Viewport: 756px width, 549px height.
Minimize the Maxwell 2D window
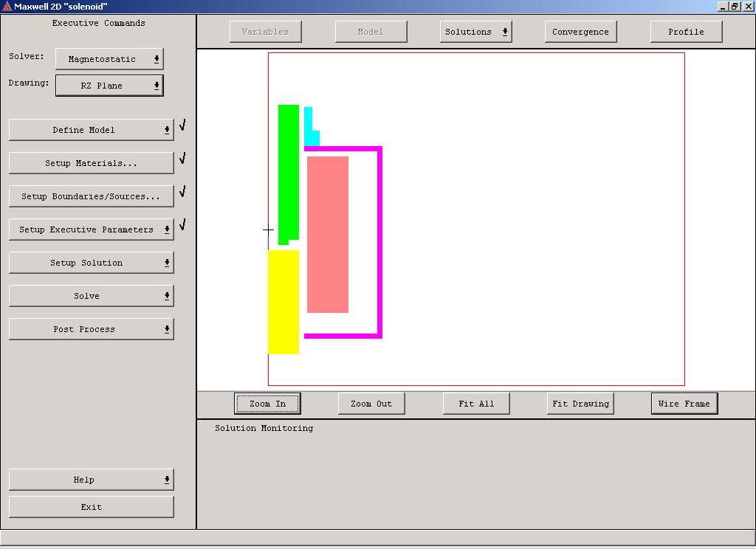pyautogui.click(x=723, y=6)
